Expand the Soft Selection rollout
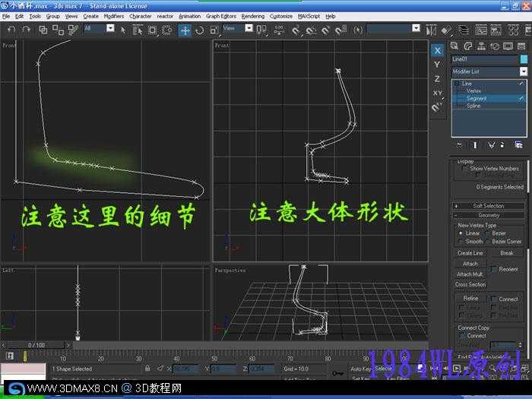Viewport: 532px width, 399px height. click(489, 206)
